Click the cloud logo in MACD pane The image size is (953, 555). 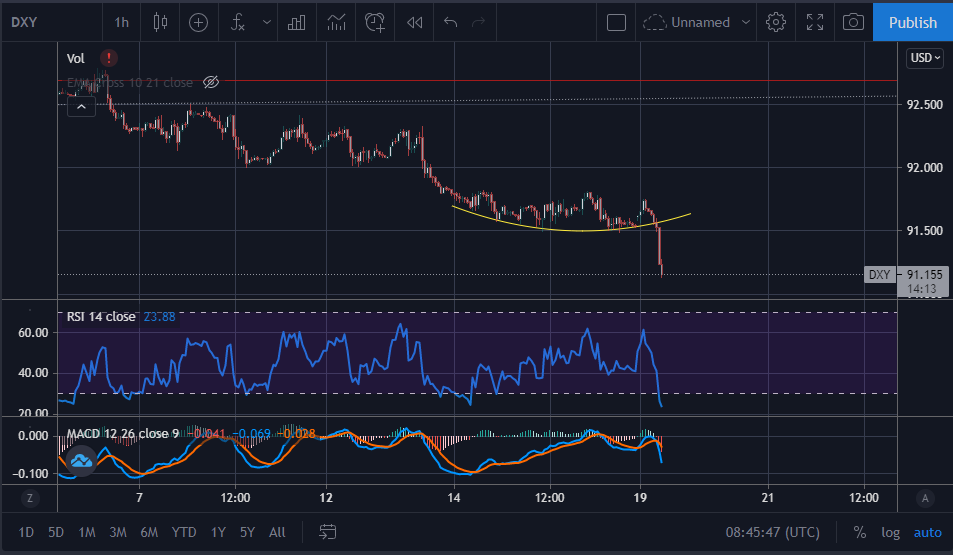coord(81,461)
